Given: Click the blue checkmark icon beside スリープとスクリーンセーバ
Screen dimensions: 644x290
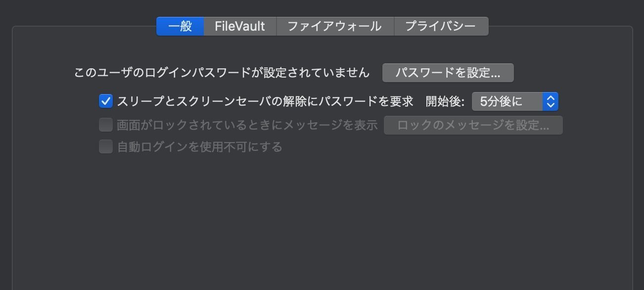Looking at the screenshot, I should [x=106, y=101].
